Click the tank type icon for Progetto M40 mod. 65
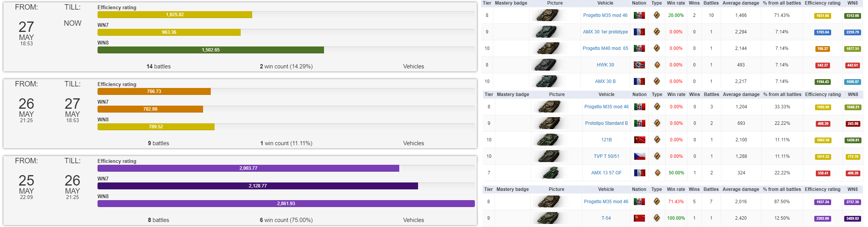 (x=657, y=48)
